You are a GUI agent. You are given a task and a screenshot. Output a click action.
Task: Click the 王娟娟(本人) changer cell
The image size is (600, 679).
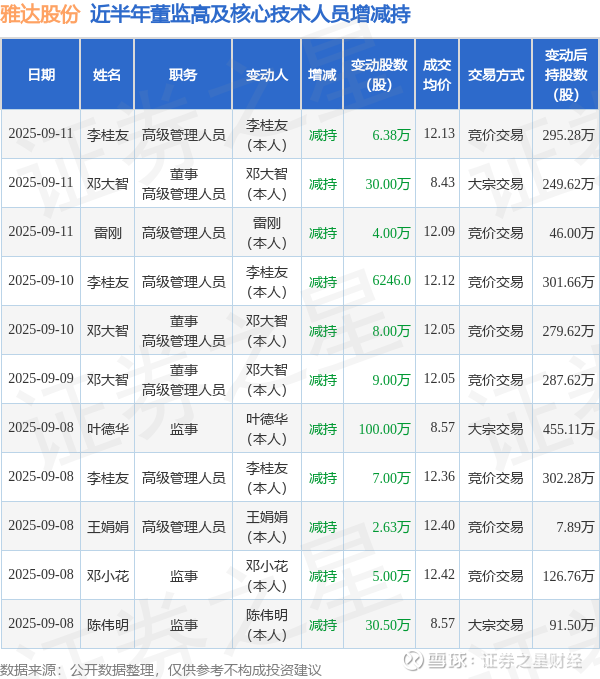[x=267, y=526]
